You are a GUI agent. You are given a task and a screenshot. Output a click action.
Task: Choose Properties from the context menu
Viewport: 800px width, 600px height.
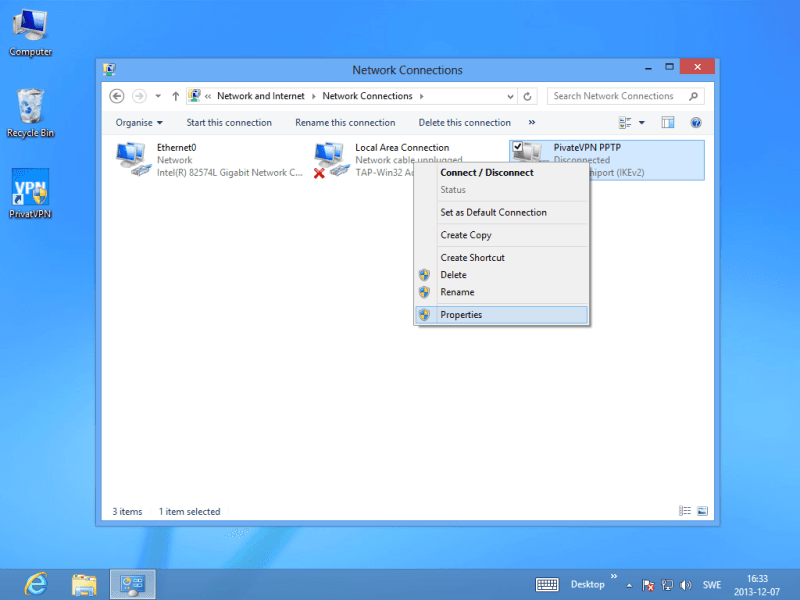(461, 314)
